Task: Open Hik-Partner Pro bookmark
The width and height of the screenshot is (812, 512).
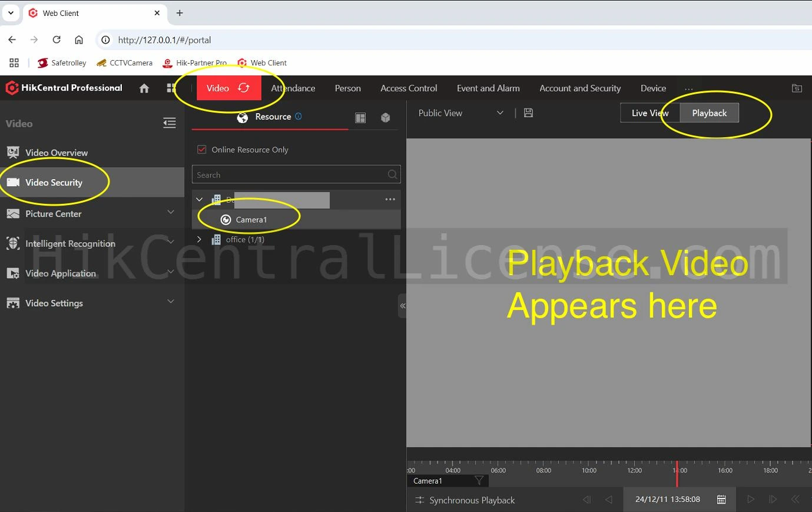Action: click(195, 63)
